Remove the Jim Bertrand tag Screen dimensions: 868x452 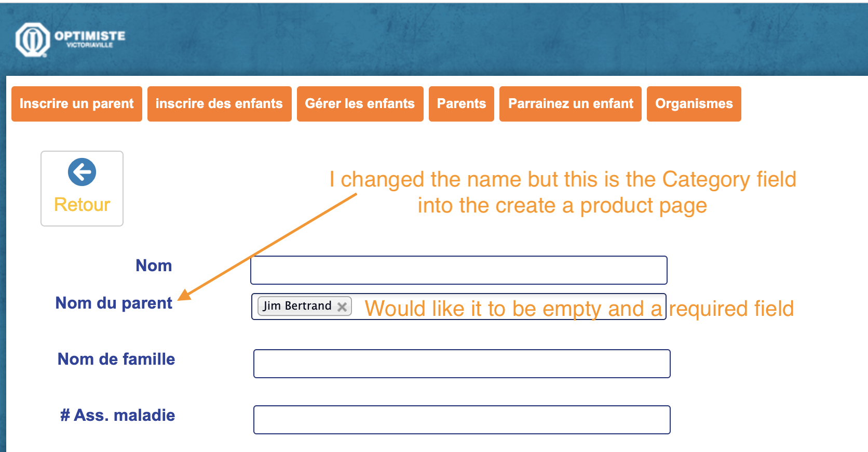pyautogui.click(x=342, y=307)
